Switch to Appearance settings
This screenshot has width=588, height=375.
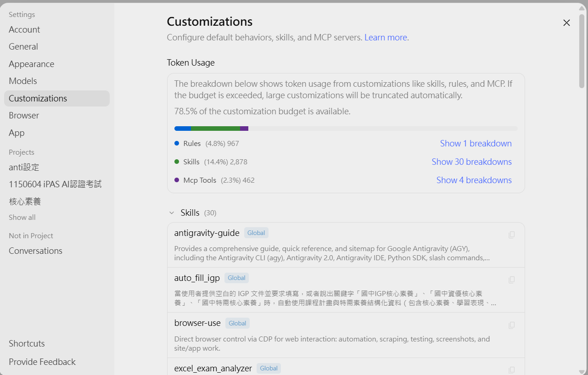tap(57, 64)
